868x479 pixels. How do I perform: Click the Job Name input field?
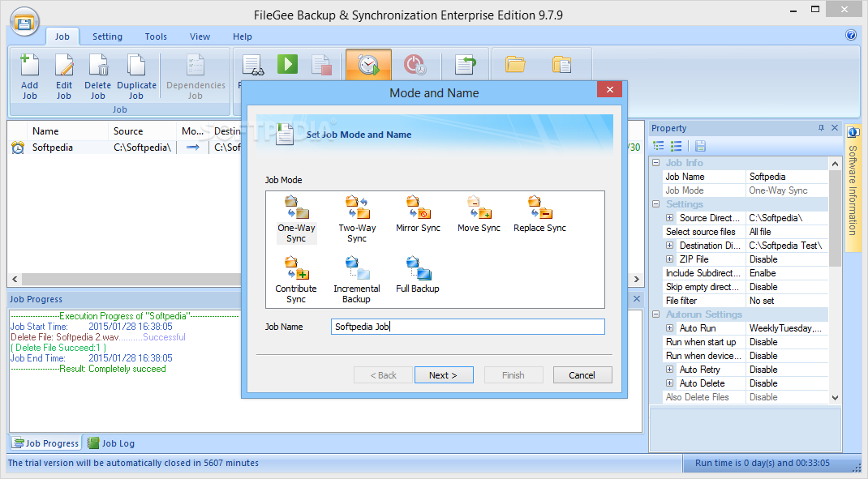point(468,327)
